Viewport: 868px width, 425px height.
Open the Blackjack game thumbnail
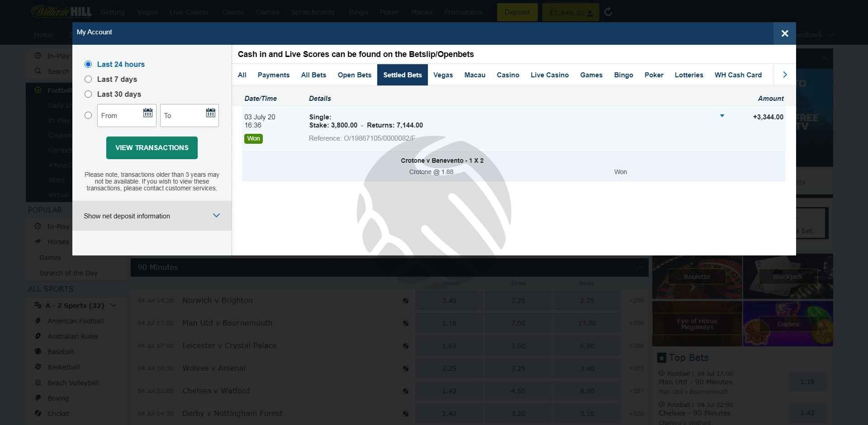pos(788,277)
